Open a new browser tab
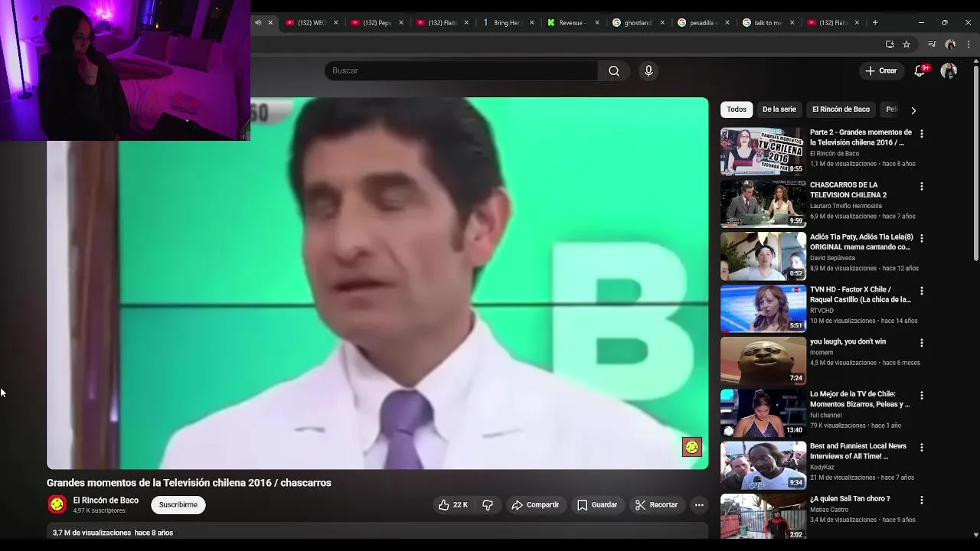The height and width of the screenshot is (551, 980). point(875,22)
